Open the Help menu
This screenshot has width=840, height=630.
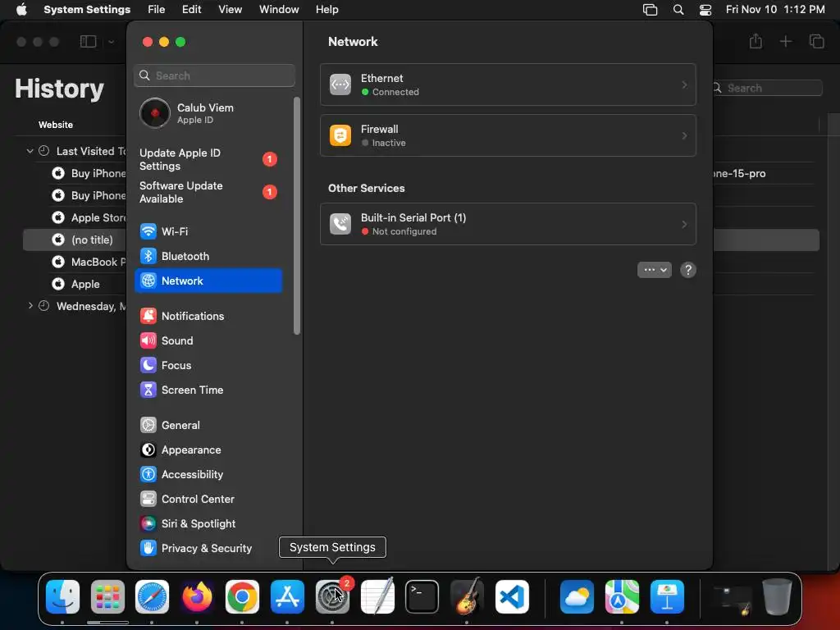click(326, 9)
